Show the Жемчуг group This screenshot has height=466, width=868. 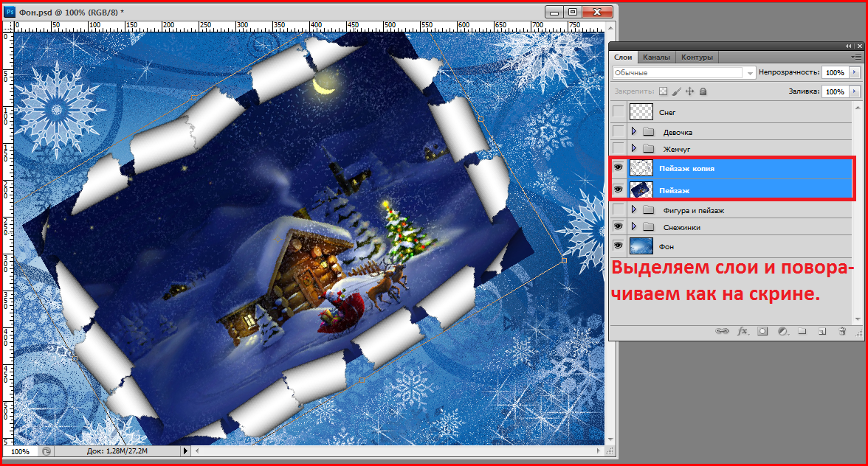[x=619, y=149]
